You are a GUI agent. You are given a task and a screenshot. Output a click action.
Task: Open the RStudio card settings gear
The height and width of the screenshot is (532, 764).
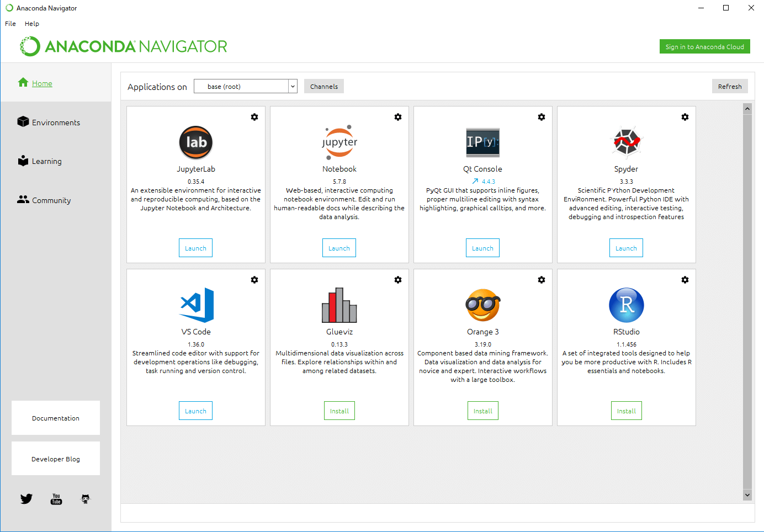tap(685, 280)
